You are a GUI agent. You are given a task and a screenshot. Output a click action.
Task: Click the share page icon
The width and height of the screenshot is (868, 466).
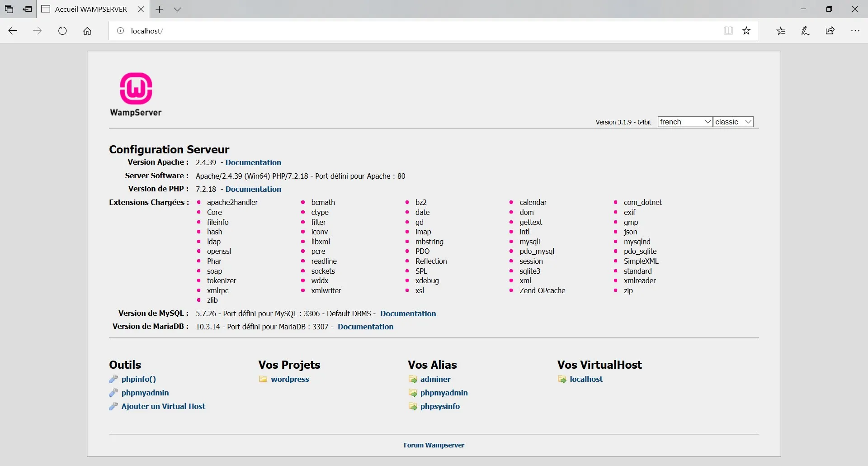[830, 31]
